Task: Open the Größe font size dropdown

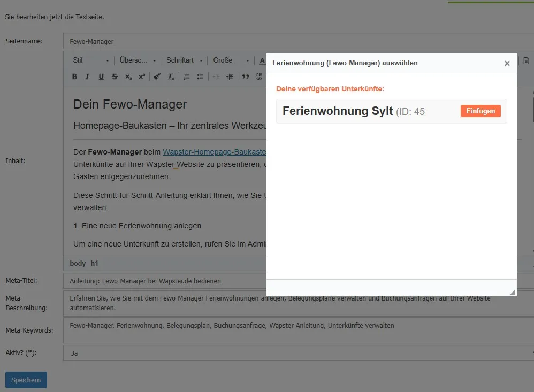Action: (231, 60)
